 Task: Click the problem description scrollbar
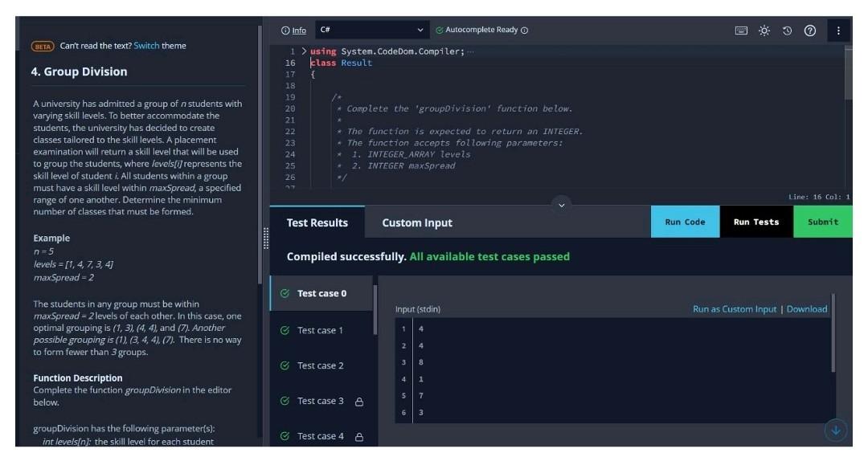coord(260,155)
